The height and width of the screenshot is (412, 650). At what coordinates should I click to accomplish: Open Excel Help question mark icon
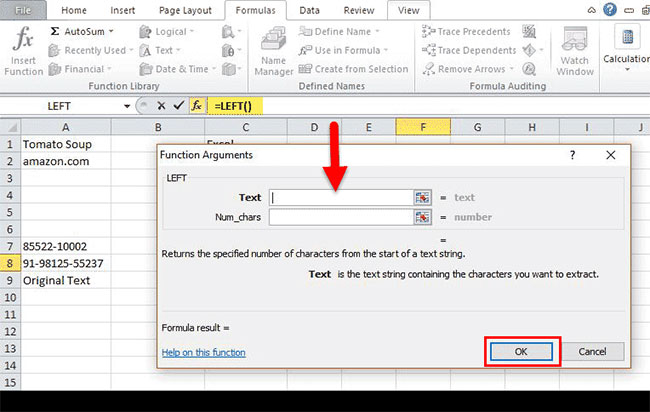[x=610, y=10]
